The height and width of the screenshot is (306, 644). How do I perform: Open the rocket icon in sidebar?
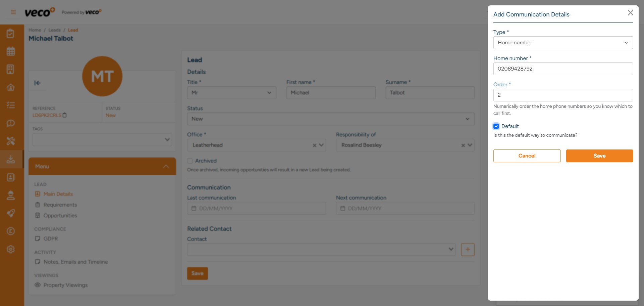tap(11, 213)
